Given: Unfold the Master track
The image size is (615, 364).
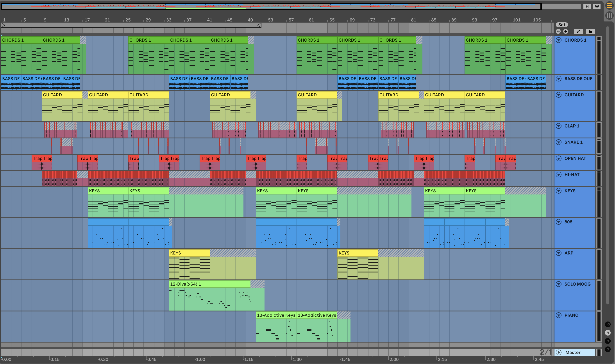Looking at the screenshot, I should pos(559,352).
